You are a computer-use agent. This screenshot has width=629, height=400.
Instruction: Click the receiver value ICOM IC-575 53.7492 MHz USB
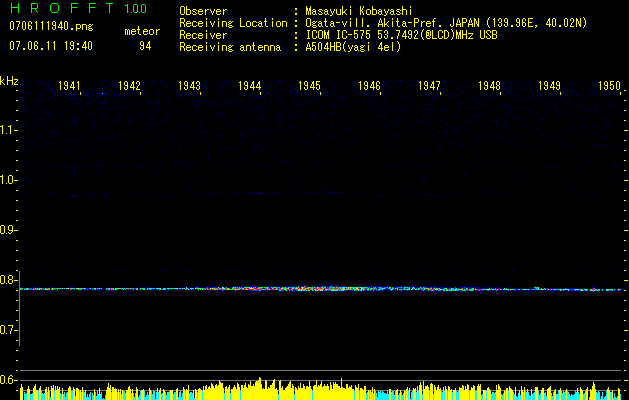pos(401,35)
